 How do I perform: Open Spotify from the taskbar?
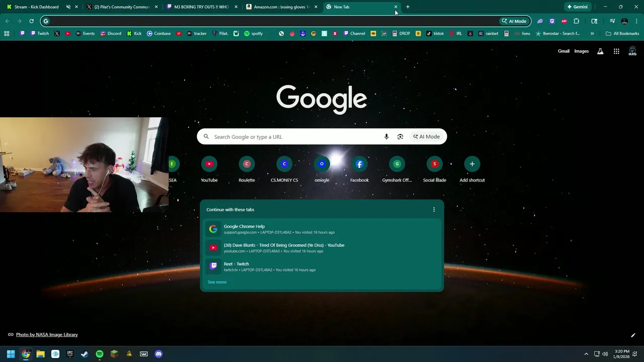coord(100,354)
